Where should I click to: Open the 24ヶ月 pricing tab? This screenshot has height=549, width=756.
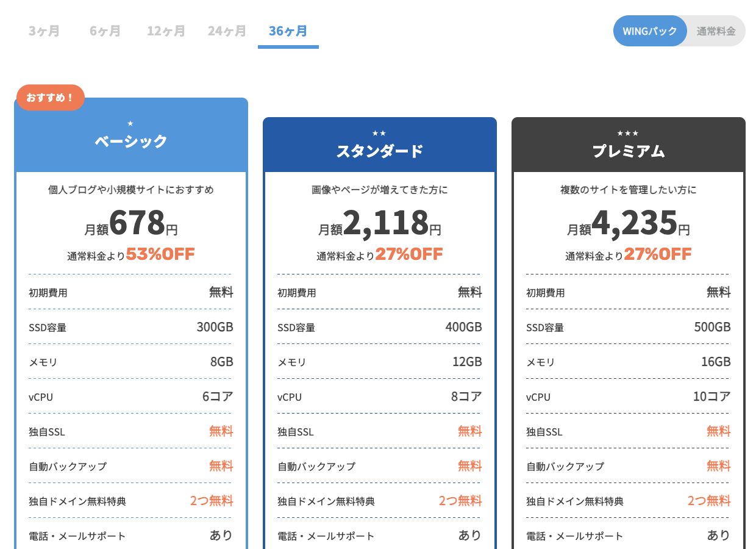[227, 31]
